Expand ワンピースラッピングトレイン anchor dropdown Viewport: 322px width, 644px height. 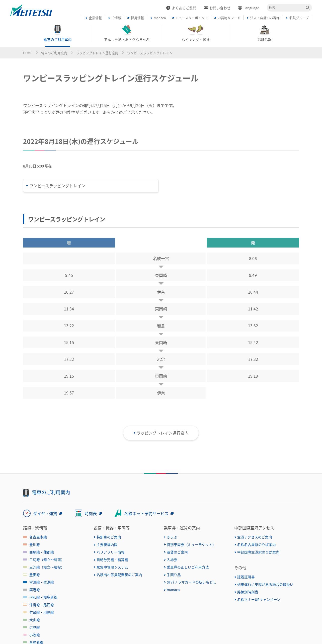[x=91, y=186]
